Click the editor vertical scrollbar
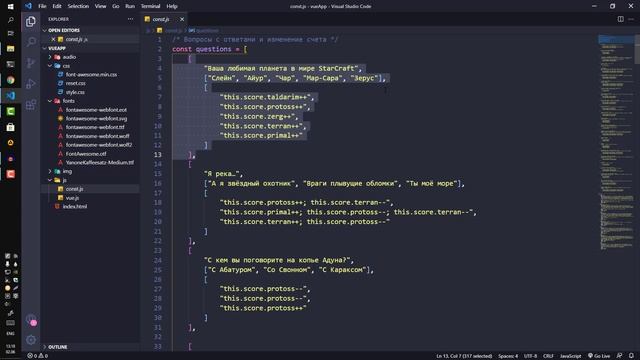 (x=638, y=49)
